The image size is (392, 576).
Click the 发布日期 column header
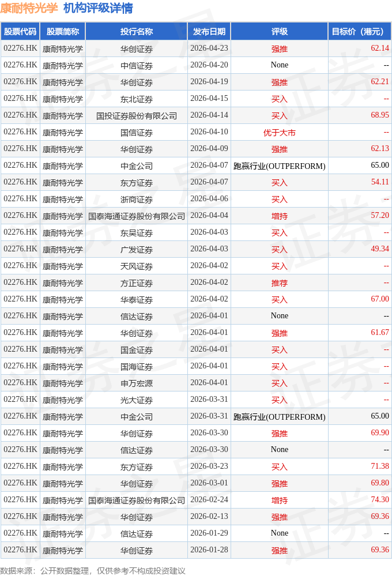point(209,32)
